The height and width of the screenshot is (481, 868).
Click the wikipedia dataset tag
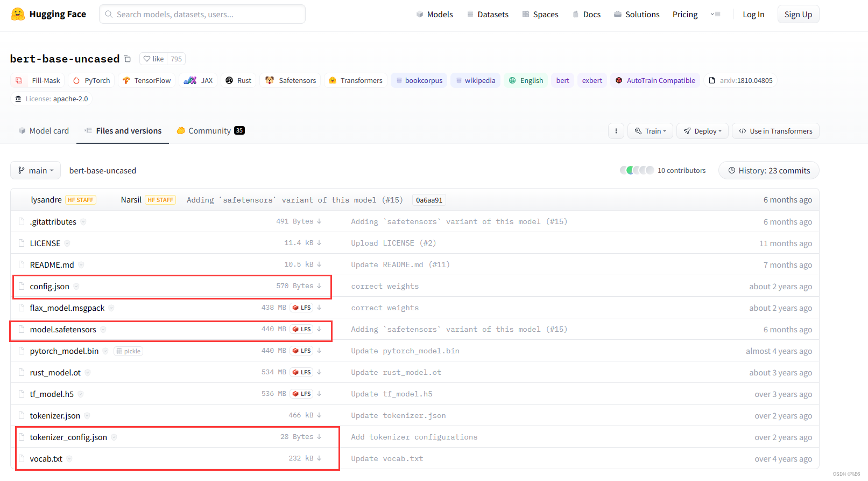[475, 80]
